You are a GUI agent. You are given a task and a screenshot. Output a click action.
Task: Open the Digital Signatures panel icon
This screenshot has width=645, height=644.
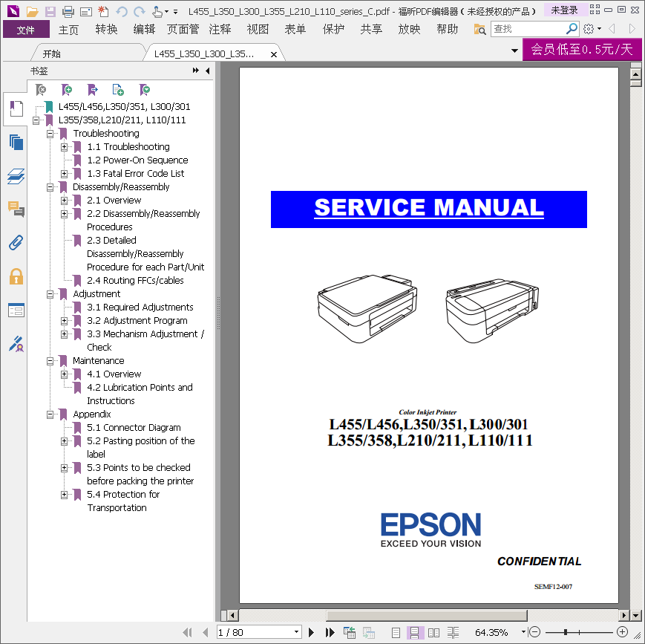[16, 344]
